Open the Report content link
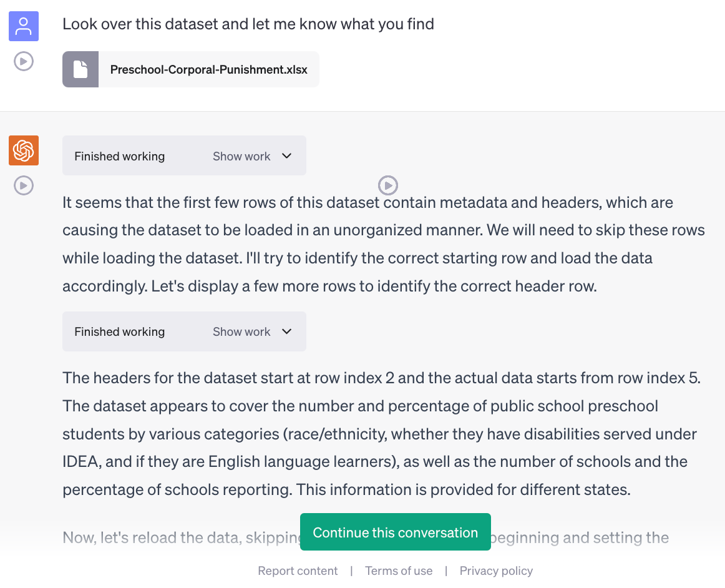The height and width of the screenshot is (588, 725). 298,571
